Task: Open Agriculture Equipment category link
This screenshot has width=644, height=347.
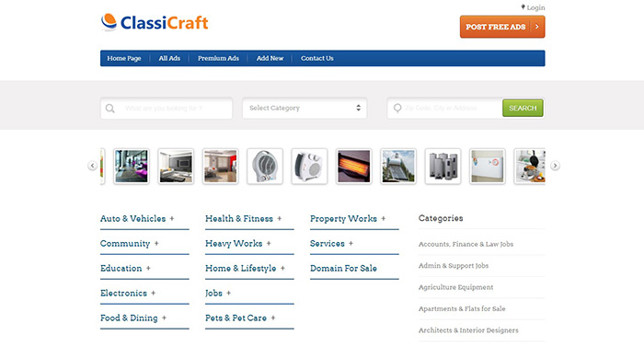Action: coord(456,287)
